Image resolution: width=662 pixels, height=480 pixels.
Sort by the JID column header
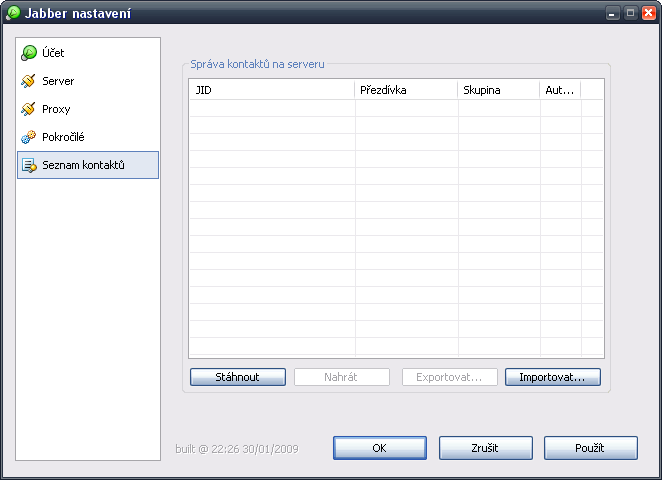pyautogui.click(x=272, y=90)
